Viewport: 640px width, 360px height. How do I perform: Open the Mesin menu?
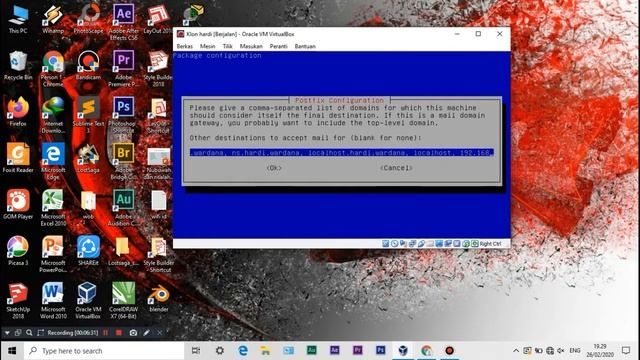(207, 46)
